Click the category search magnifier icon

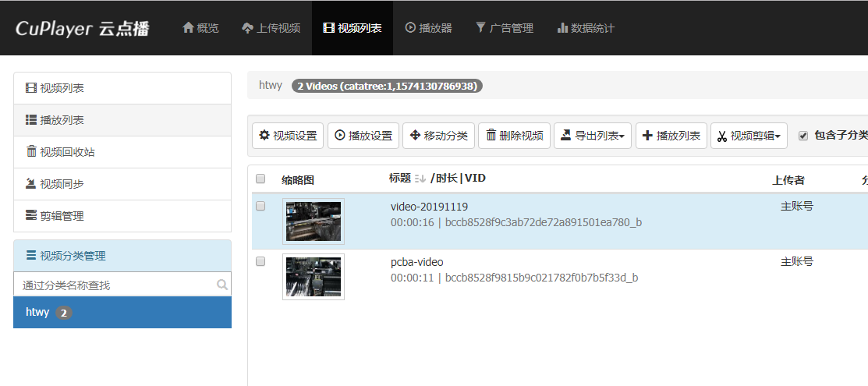pyautogui.click(x=222, y=285)
